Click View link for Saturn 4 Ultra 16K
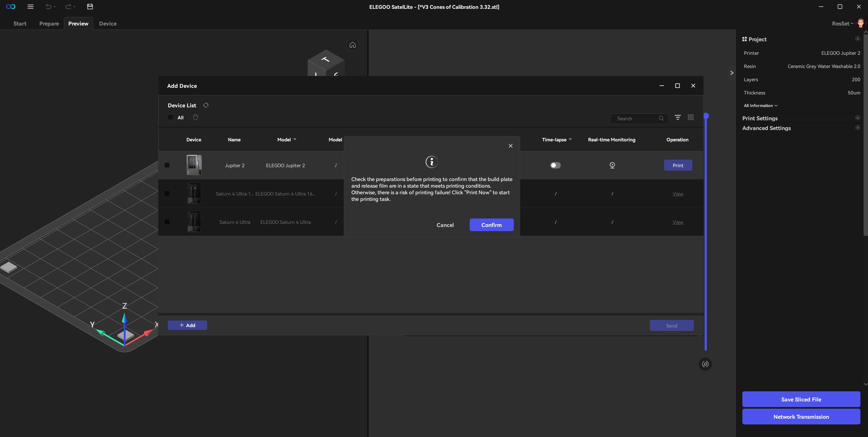Viewport: 868px width, 437px height. click(678, 194)
